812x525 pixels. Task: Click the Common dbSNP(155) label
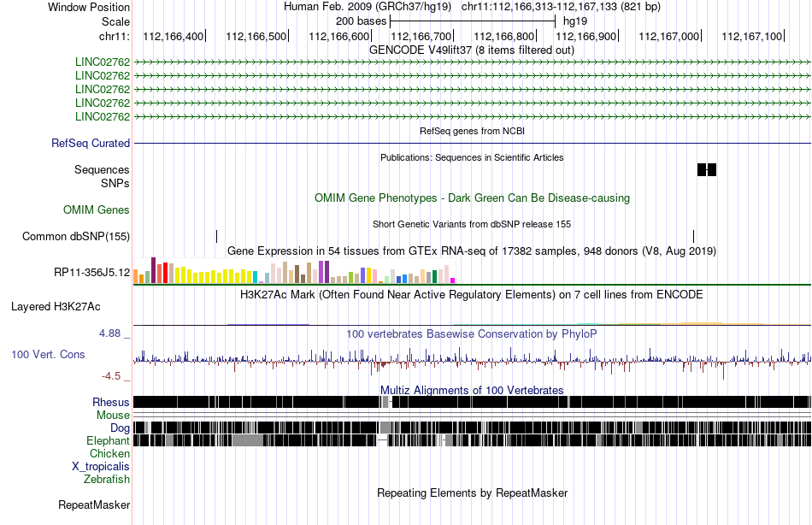75,236
